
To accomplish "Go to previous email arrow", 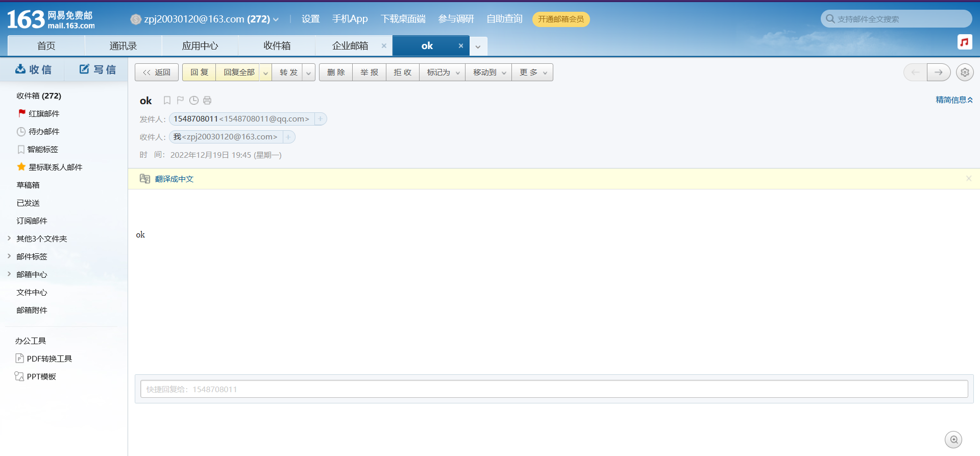I will 915,73.
